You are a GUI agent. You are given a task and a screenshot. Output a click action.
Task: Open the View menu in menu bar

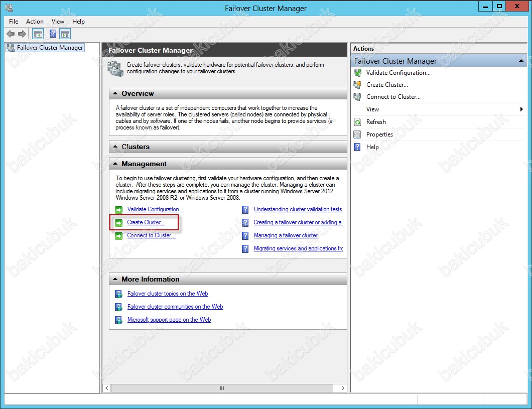58,22
